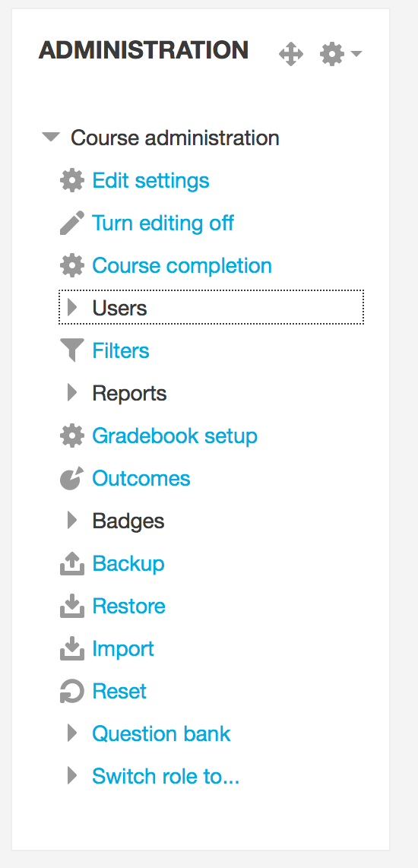
Task: Expand the Reports tree node
Action: tap(72, 392)
